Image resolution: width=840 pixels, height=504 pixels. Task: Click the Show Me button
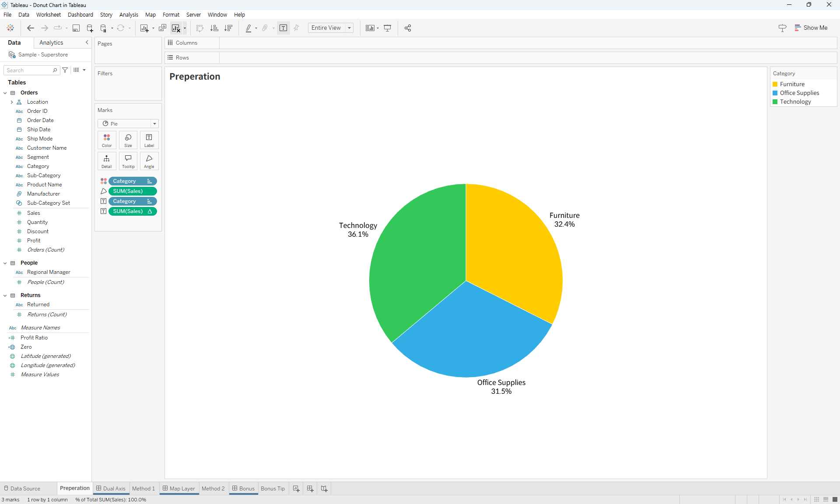[x=812, y=28]
